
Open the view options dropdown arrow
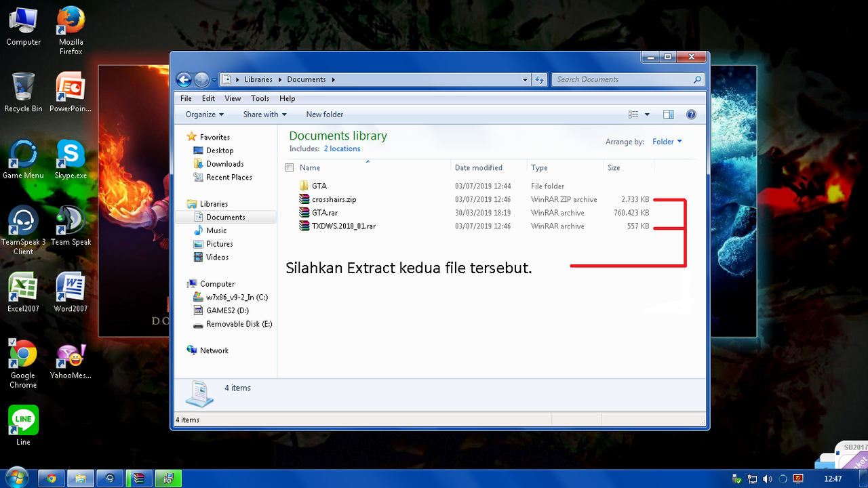pyautogui.click(x=647, y=115)
